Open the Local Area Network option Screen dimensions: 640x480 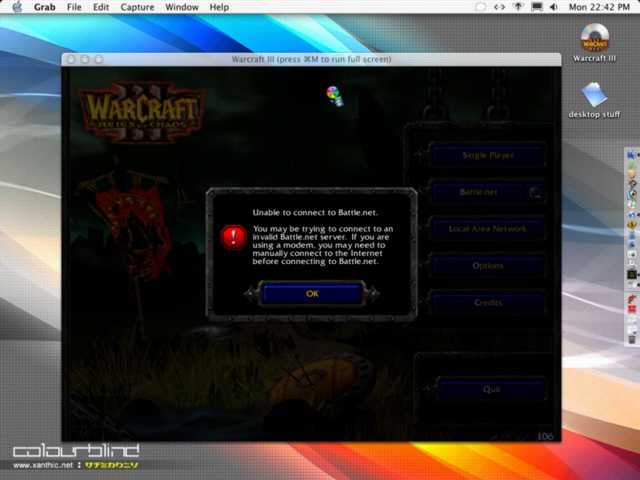pyautogui.click(x=488, y=229)
